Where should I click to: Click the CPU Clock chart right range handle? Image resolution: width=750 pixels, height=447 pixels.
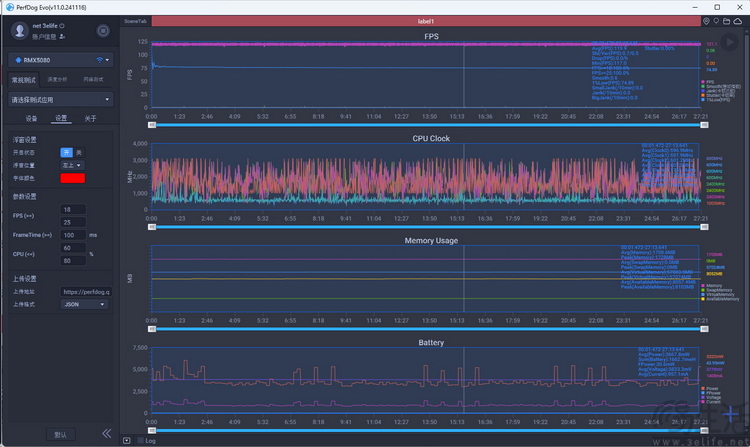coord(704,227)
